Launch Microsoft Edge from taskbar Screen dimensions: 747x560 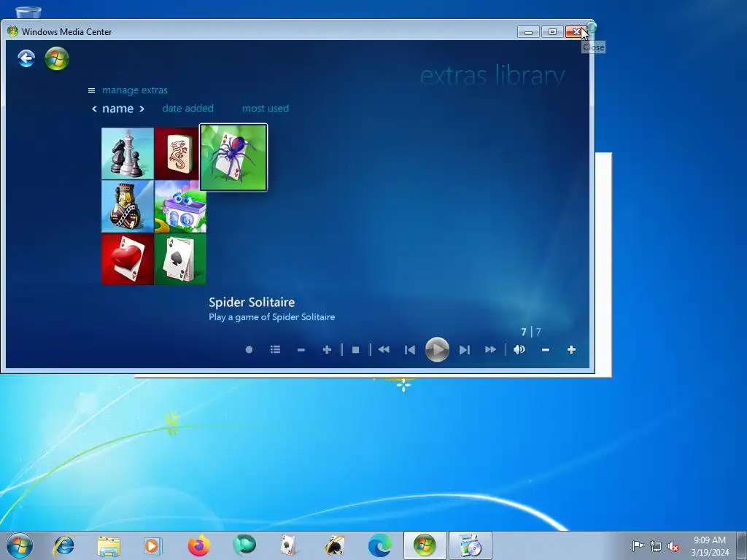(379, 545)
